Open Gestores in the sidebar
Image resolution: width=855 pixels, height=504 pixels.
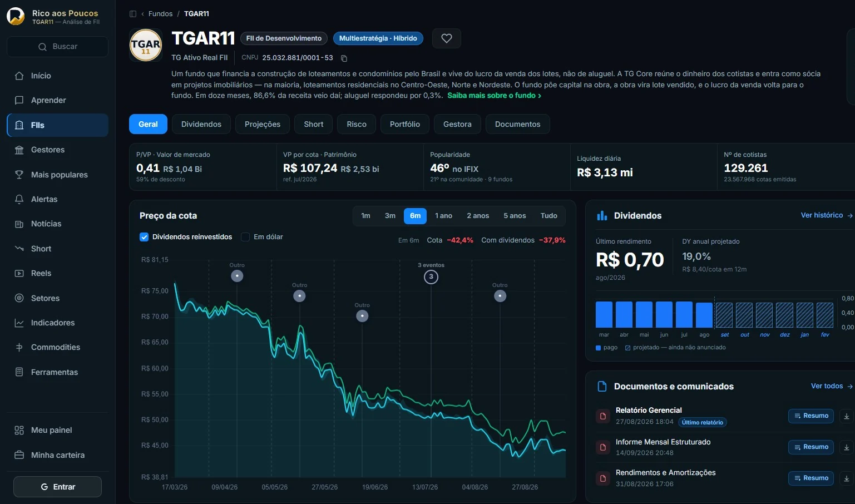(57, 150)
